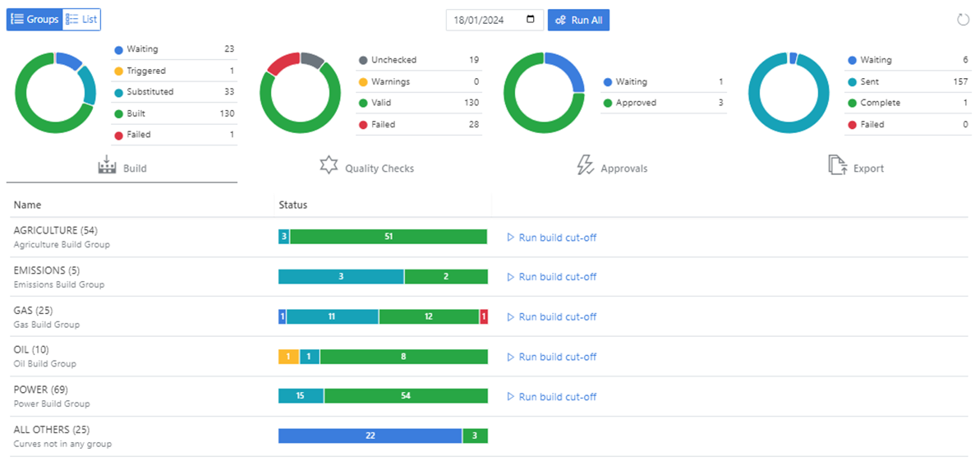Image resolution: width=980 pixels, height=475 pixels.
Task: Click the Run All button
Action: 578,20
